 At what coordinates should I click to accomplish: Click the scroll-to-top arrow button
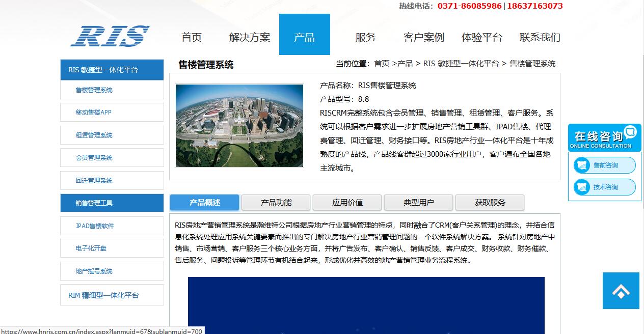click(x=621, y=291)
